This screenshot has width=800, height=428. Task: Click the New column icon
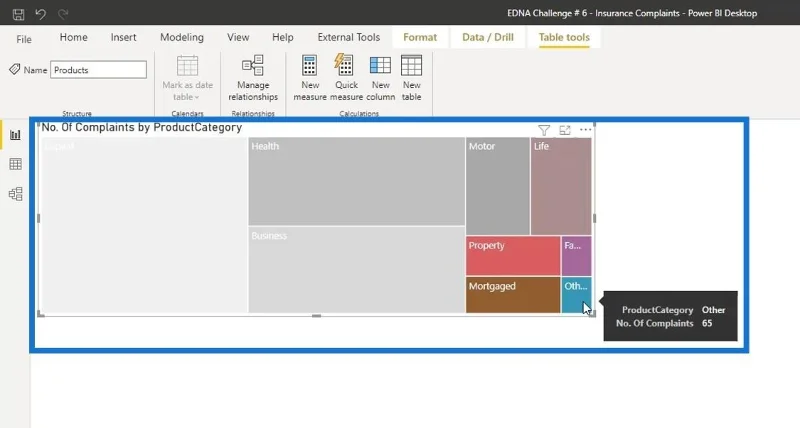click(x=380, y=65)
